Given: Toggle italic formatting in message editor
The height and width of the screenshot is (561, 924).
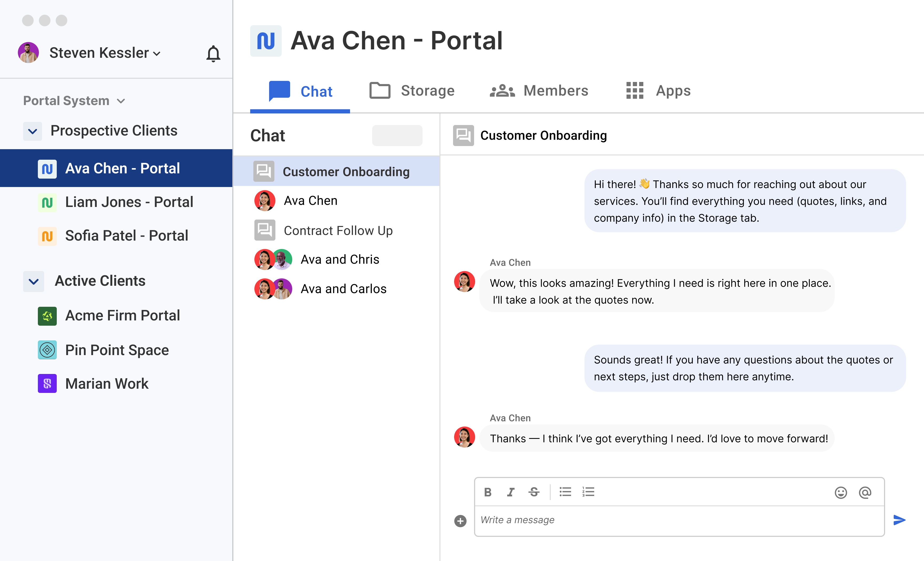Looking at the screenshot, I should (510, 492).
